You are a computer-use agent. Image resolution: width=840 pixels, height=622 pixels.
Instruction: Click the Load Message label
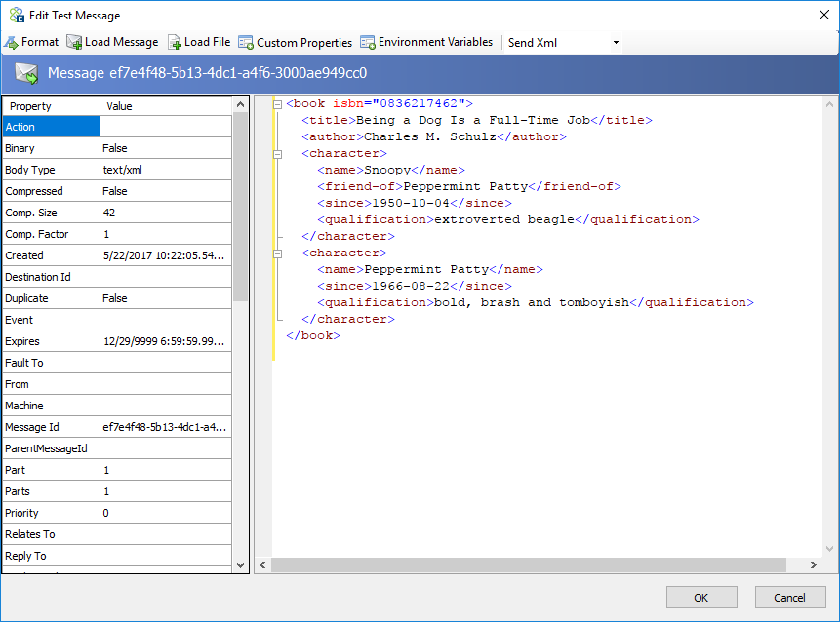click(122, 42)
